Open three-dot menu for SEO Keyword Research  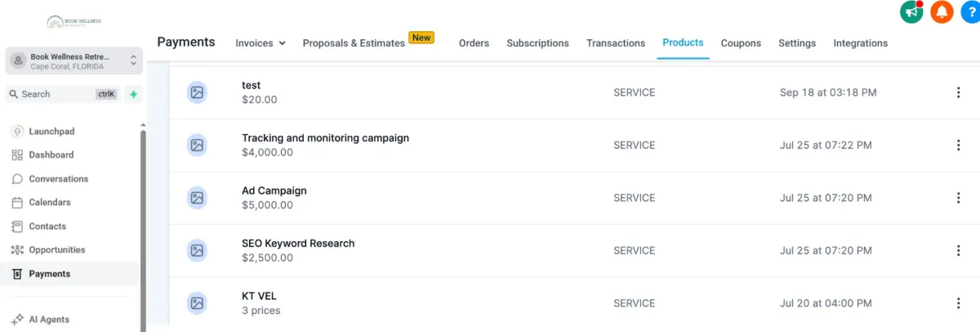[958, 250]
